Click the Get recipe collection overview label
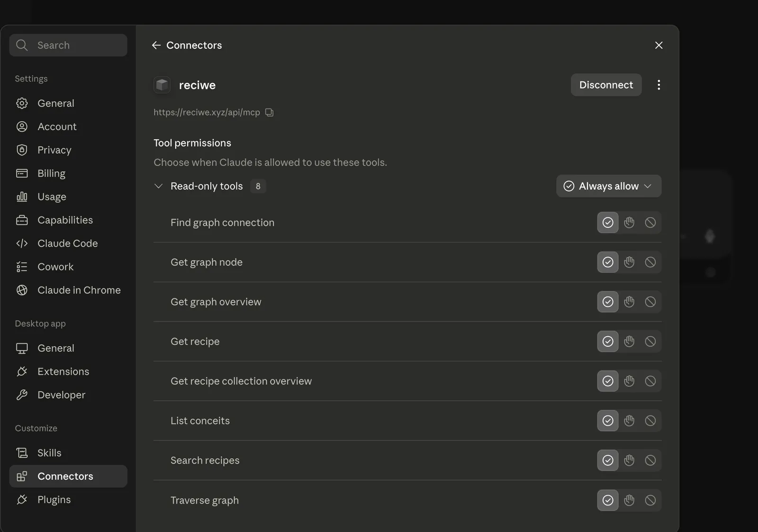The image size is (758, 532). click(241, 381)
